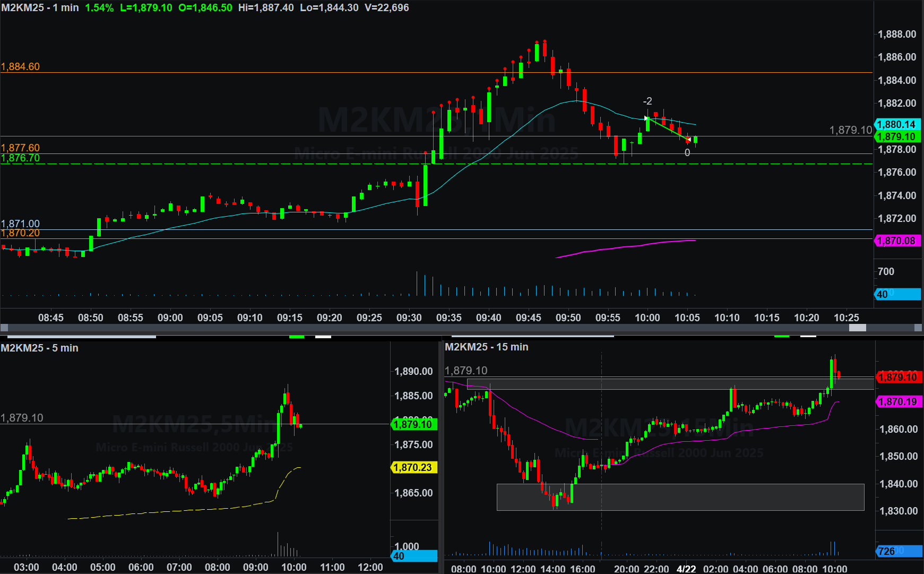Viewport: 924px width, 574px height.
Task: Click the M2KM25 - 1 min chart title
Action: tap(40, 7)
